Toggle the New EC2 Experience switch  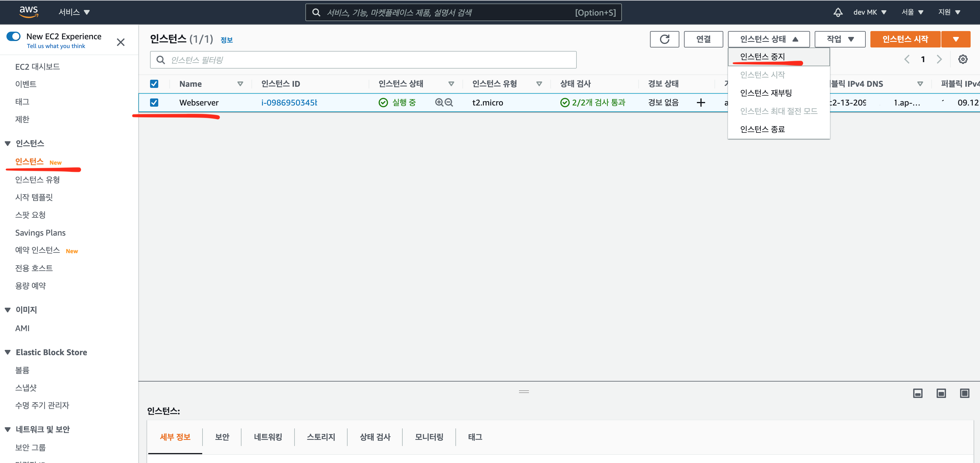tap(14, 37)
